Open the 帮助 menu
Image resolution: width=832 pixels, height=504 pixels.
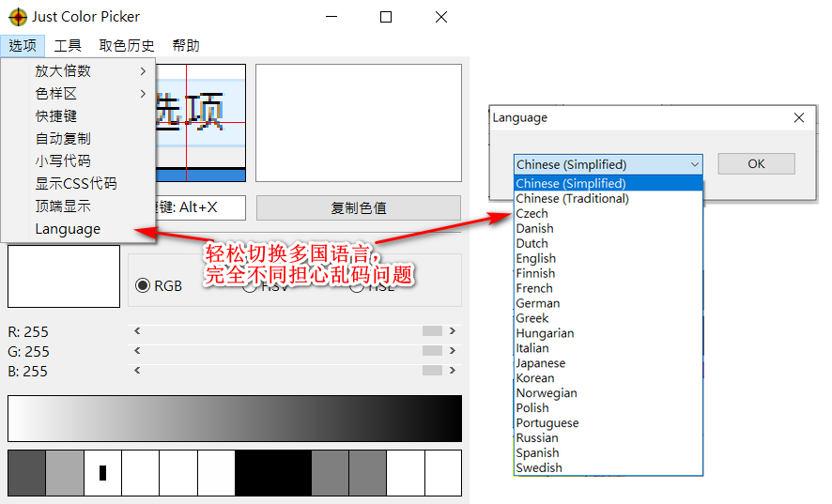(x=186, y=46)
